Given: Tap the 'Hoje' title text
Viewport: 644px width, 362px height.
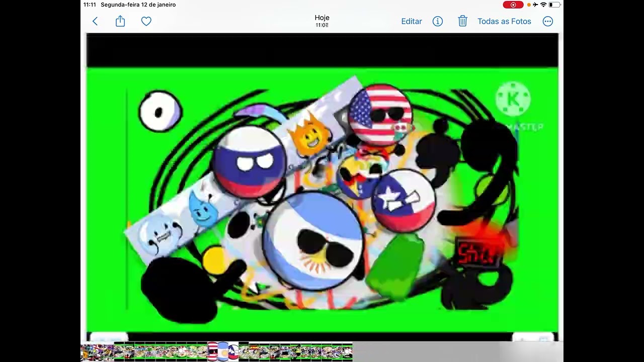Looking at the screenshot, I should click(322, 18).
